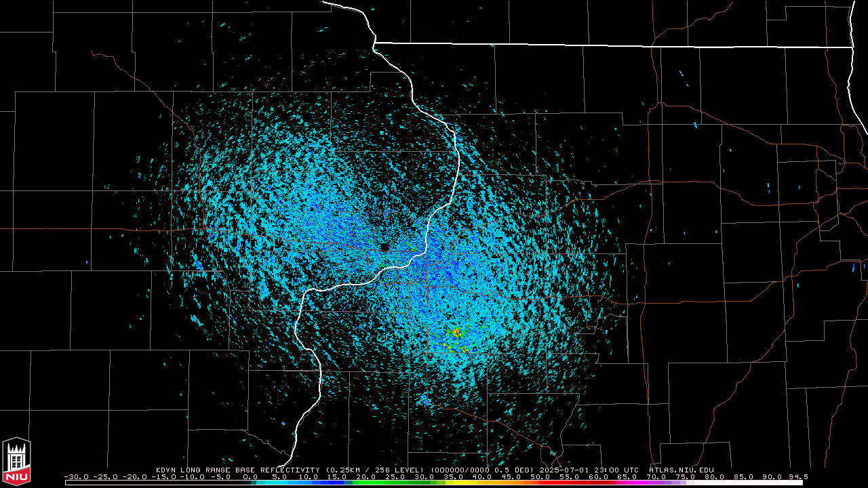Click the ATLAS.NIU.EDU text

click(681, 470)
